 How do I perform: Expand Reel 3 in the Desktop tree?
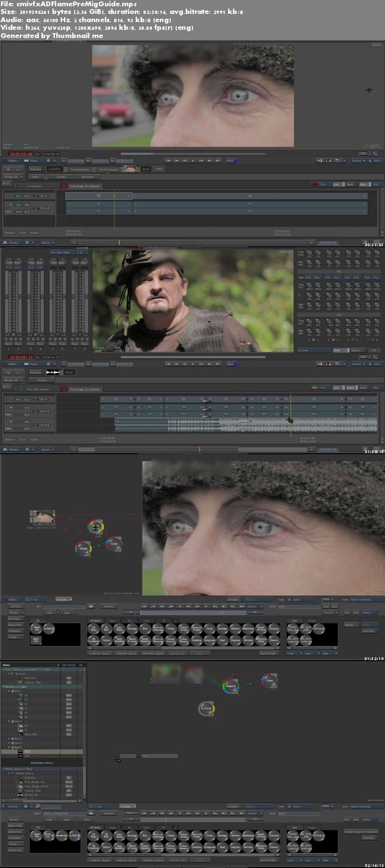(x=9, y=739)
